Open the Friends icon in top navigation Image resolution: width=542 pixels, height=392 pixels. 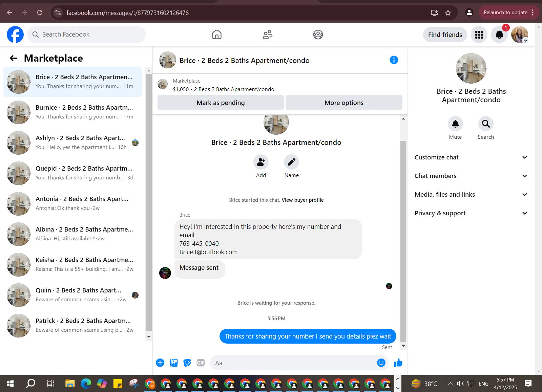coord(268,35)
